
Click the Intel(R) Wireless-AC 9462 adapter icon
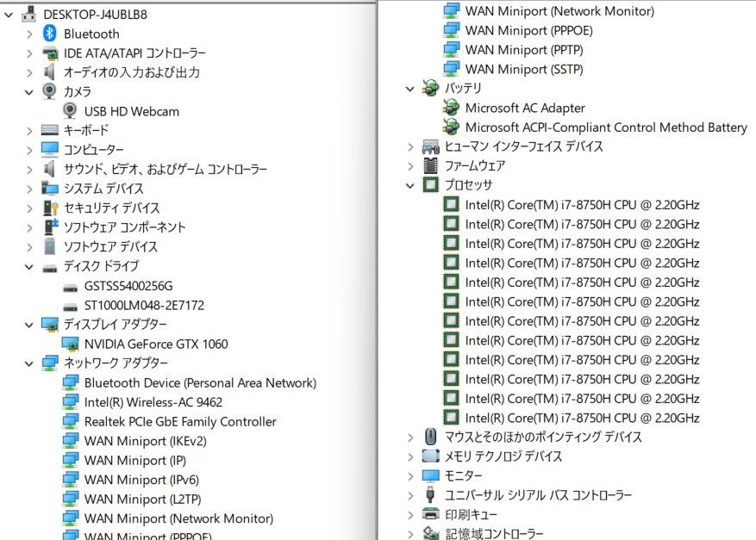[71, 401]
